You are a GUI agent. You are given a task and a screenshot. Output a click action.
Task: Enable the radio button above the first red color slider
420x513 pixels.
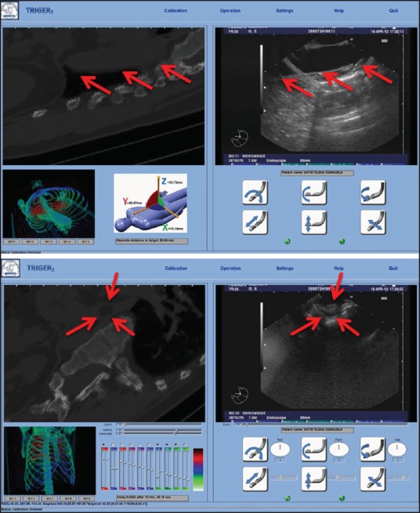coord(103,445)
